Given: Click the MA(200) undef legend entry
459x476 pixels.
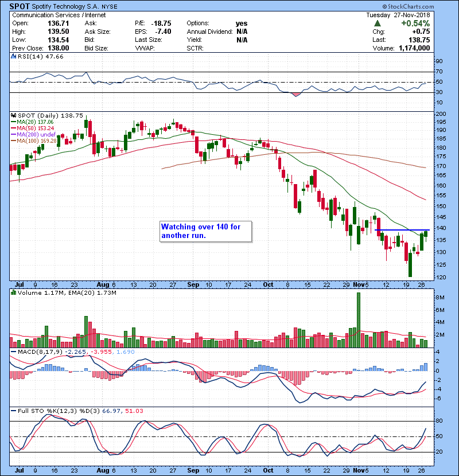Looking at the screenshot, I should coord(33,134).
